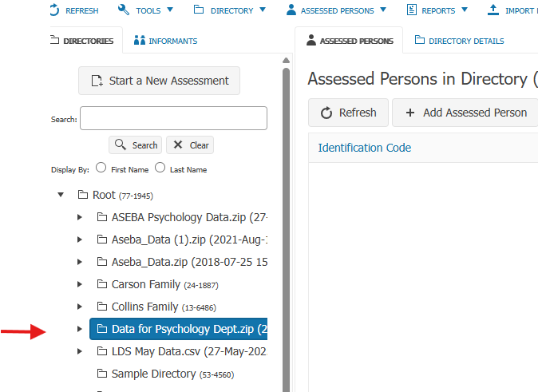Viewport: 538px width, 392px height.
Task: Collapse the Root directory tree node
Action: pos(61,195)
